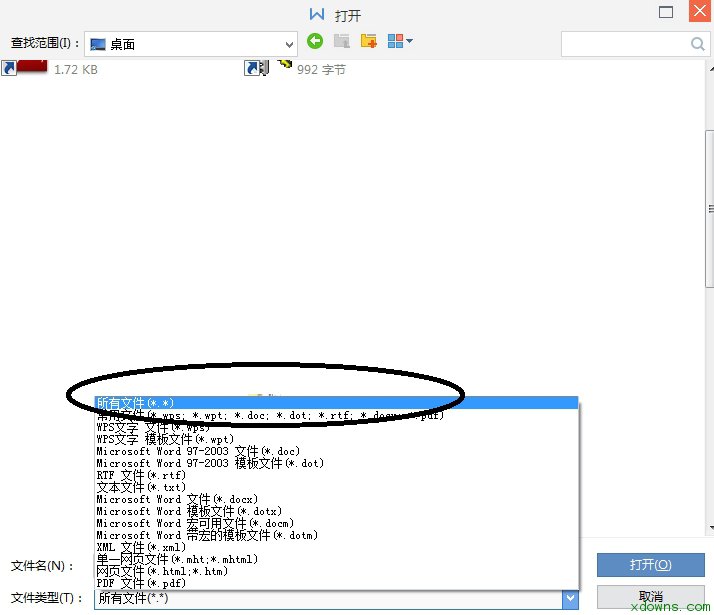The width and height of the screenshot is (714, 615).
Task: Click the scroll up arrow of file list
Action: coord(711,69)
